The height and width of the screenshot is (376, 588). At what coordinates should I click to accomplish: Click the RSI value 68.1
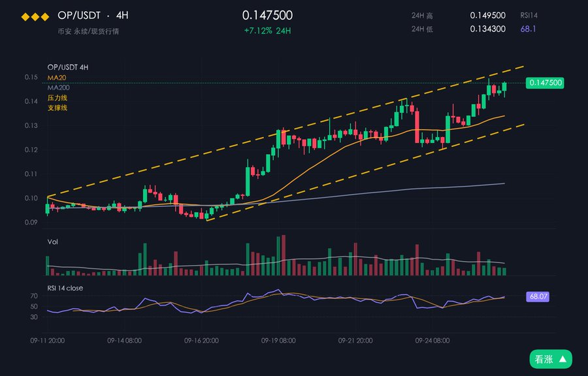click(528, 29)
